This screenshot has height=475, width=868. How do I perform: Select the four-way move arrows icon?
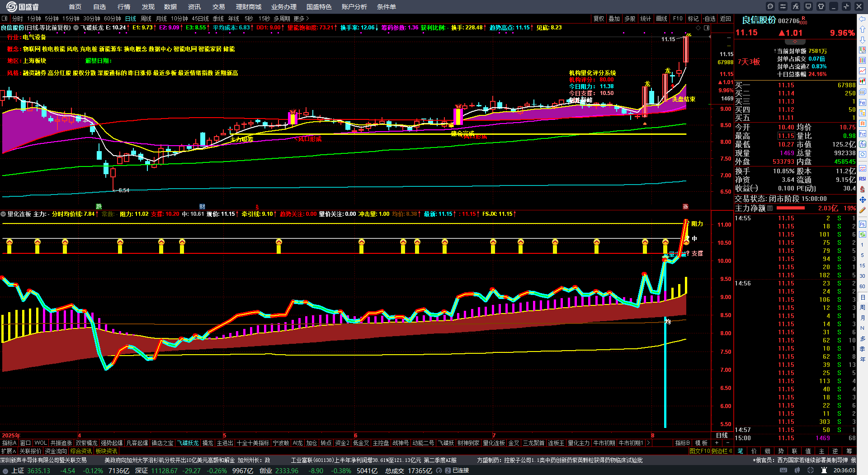click(x=863, y=199)
